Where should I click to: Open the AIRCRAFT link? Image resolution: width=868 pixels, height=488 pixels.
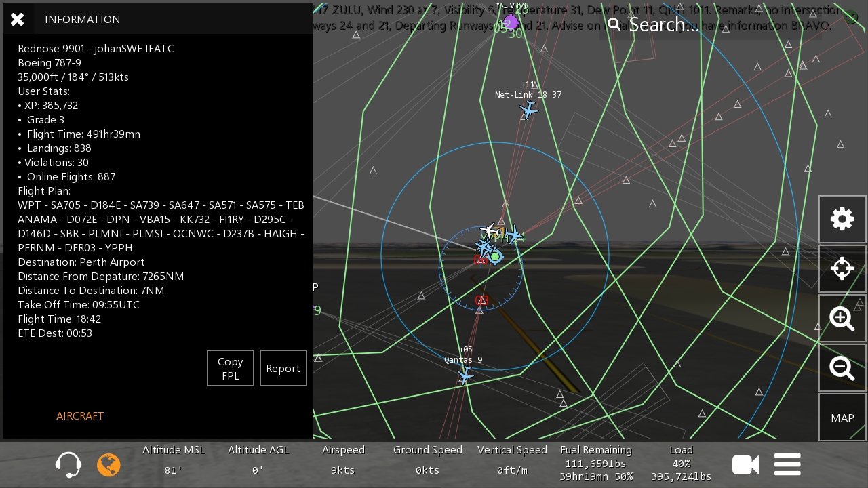80,415
